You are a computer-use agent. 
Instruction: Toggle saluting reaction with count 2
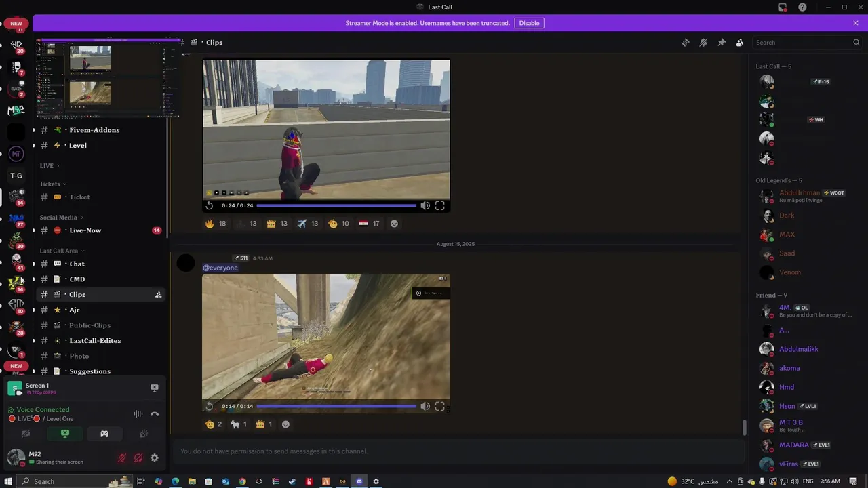coord(214,424)
